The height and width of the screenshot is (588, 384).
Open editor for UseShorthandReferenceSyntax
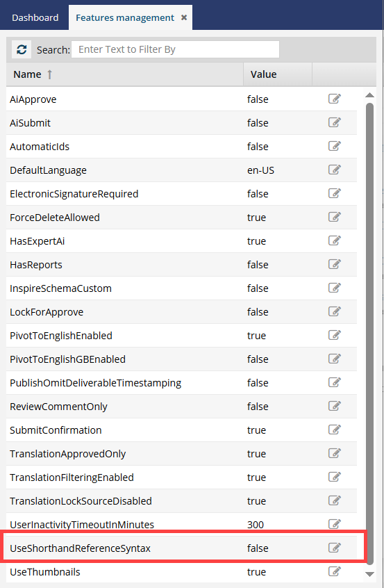coord(334,548)
